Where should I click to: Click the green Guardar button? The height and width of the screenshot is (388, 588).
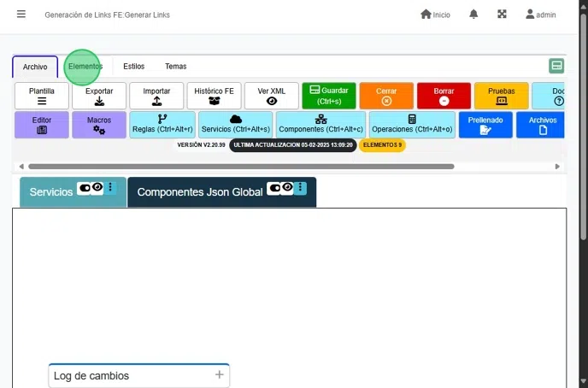(x=329, y=96)
